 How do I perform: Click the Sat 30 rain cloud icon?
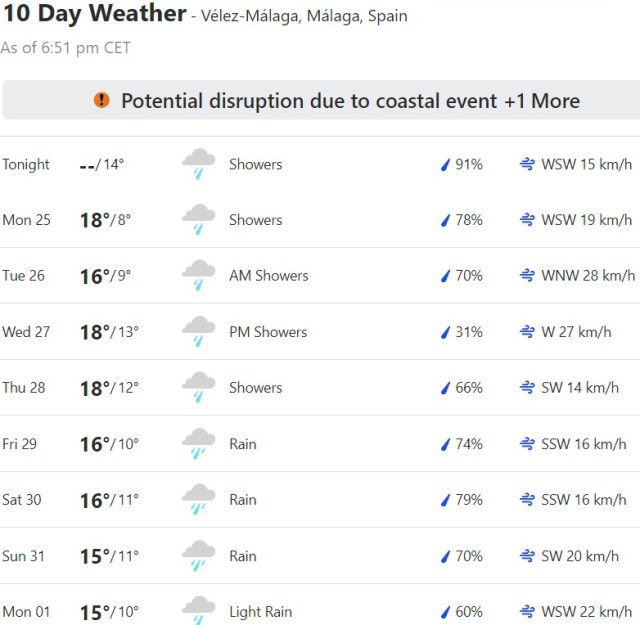pos(198,500)
